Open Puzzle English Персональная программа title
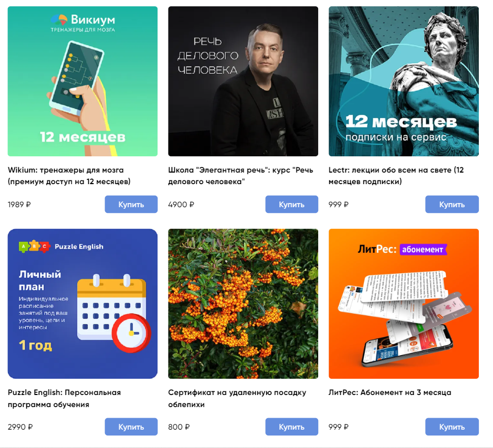Viewport: 493px width, 448px height. tap(64, 398)
